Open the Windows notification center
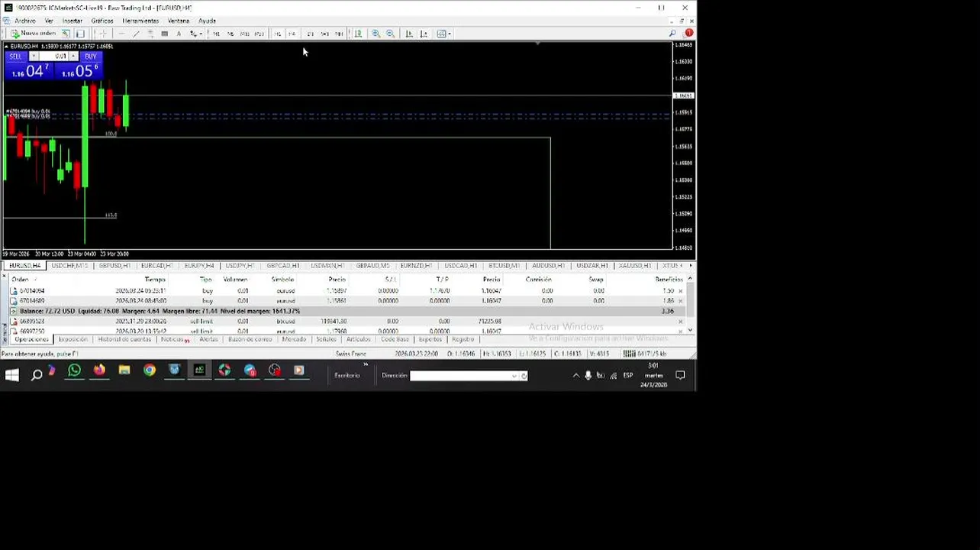 (680, 375)
